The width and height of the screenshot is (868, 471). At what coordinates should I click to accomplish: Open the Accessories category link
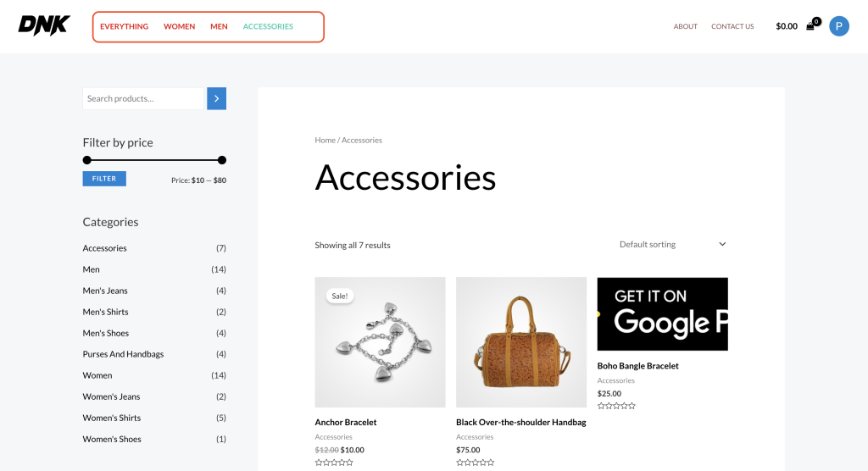(104, 248)
